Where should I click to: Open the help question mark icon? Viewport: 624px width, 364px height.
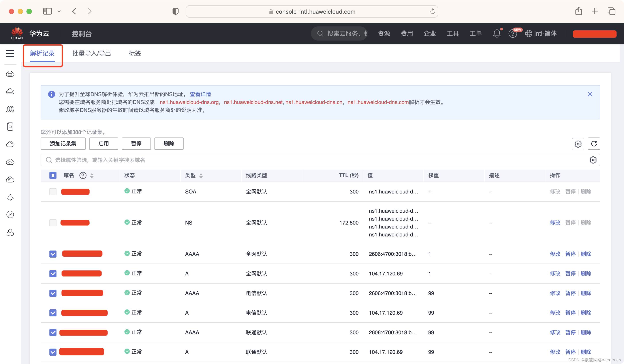(x=512, y=34)
